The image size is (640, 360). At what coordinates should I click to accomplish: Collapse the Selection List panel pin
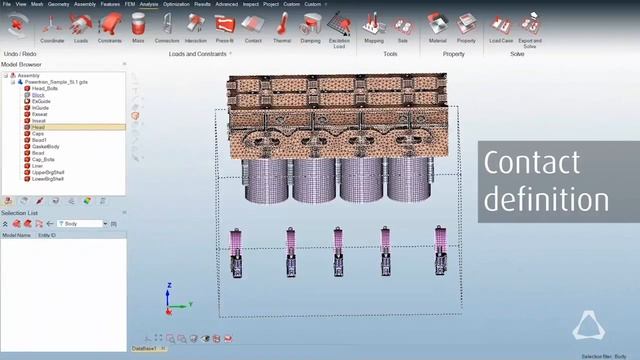pos(124,213)
